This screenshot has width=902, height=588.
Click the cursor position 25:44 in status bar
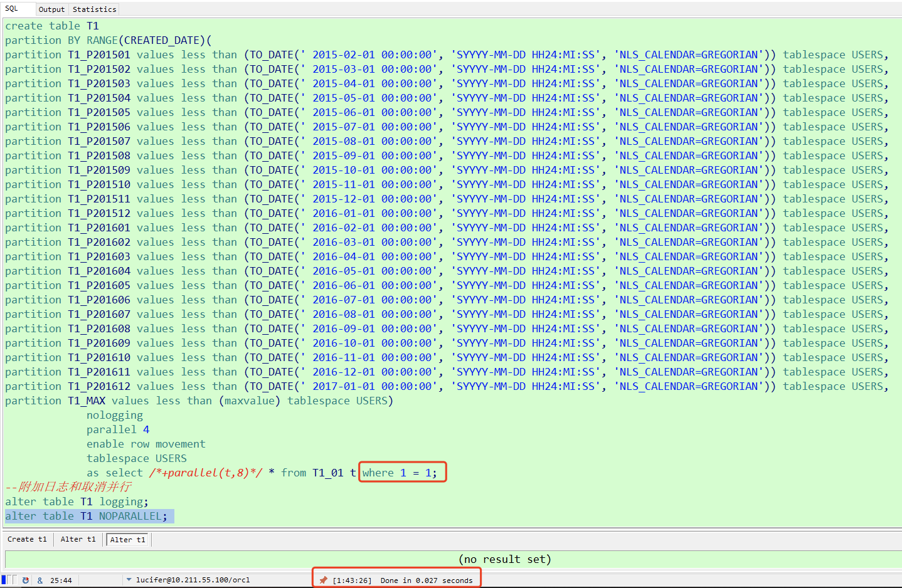(x=61, y=580)
